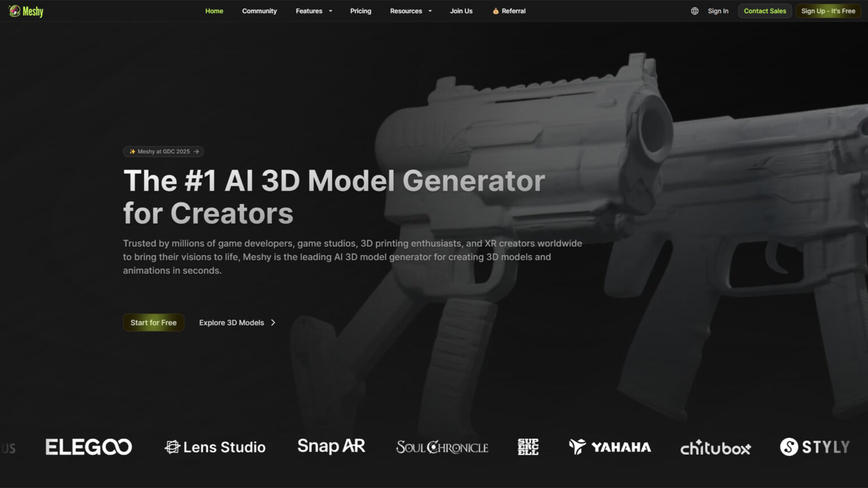868x488 pixels.
Task: Open the Referral page link
Action: point(509,11)
